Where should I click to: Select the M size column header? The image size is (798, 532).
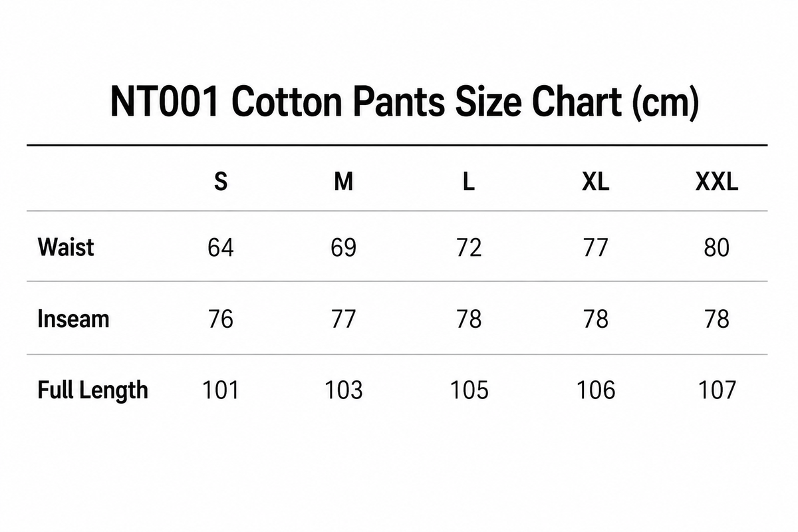[343, 182]
